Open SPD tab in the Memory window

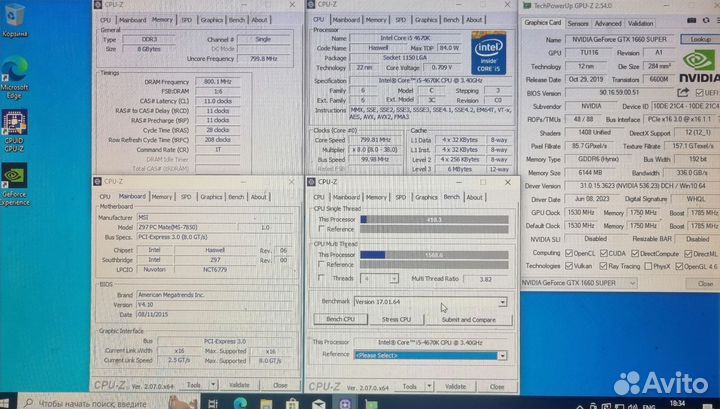coord(186,20)
